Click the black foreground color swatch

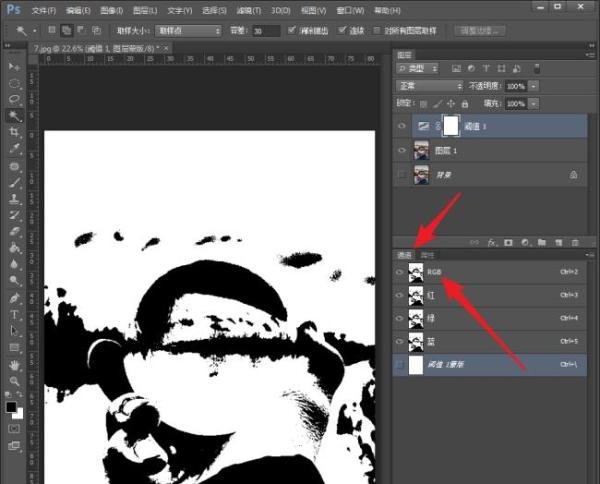(x=11, y=407)
